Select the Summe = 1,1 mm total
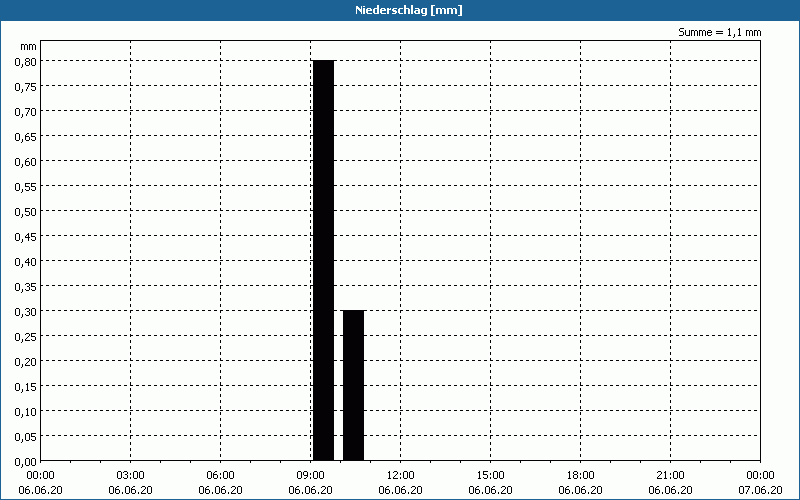This screenshot has height=500, width=800. 719,32
